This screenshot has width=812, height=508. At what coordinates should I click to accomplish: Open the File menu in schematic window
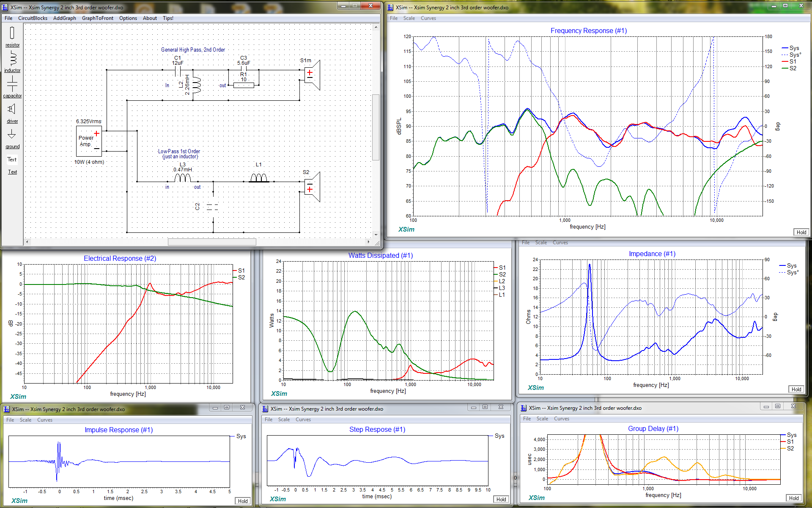(x=8, y=18)
